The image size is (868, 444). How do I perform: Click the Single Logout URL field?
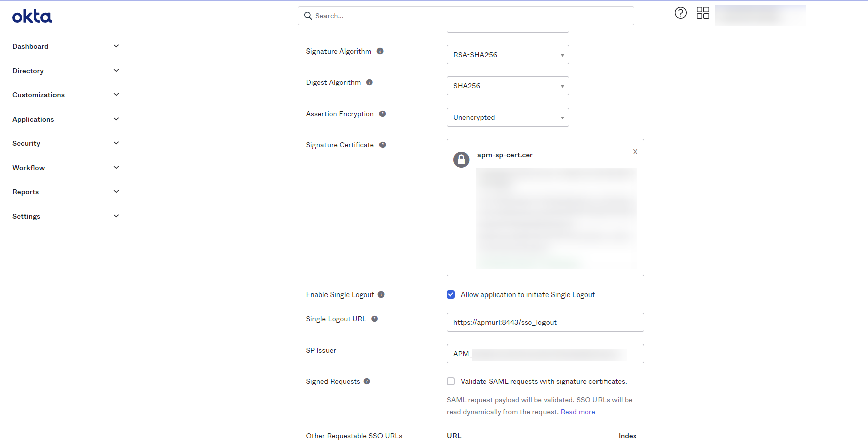click(545, 322)
